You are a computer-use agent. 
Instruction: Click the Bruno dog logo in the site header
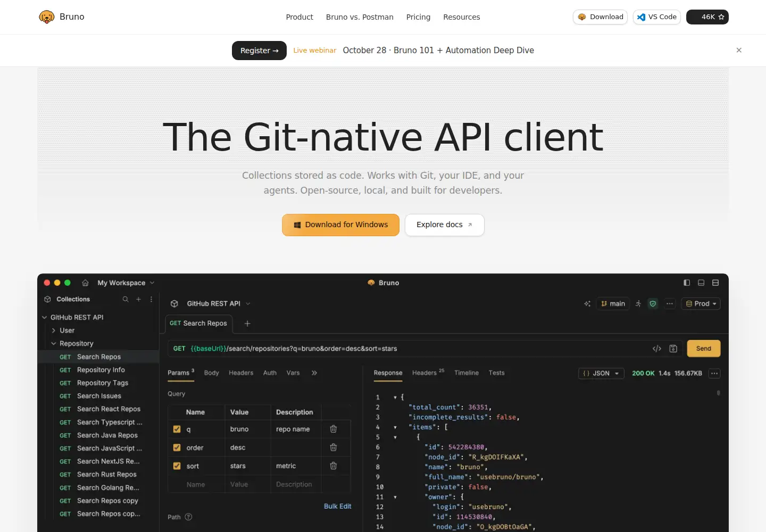pos(47,17)
